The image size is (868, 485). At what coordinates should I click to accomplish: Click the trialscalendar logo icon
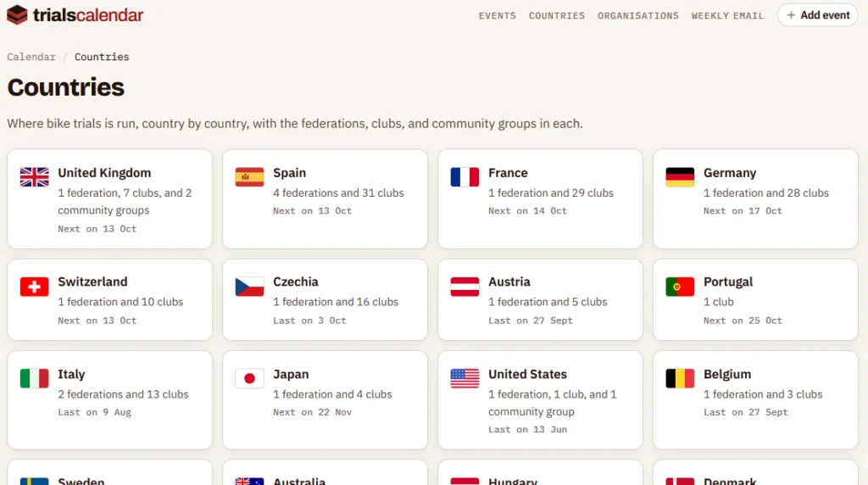[17, 15]
